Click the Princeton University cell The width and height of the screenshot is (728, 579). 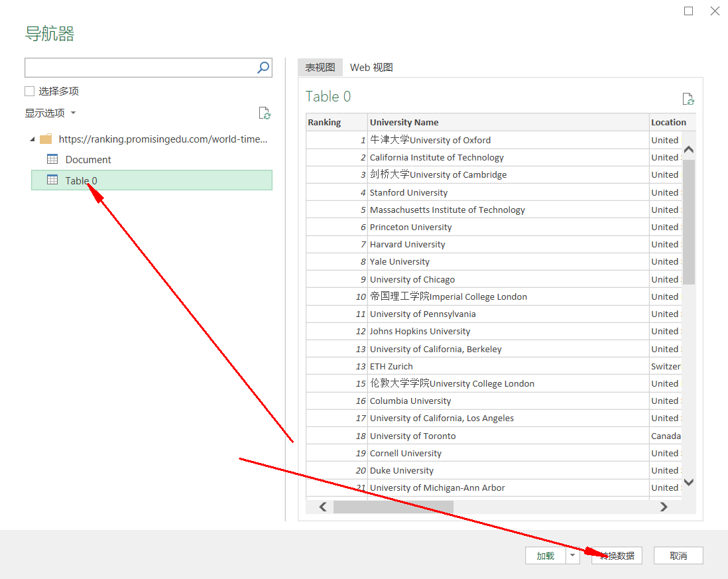pos(509,227)
